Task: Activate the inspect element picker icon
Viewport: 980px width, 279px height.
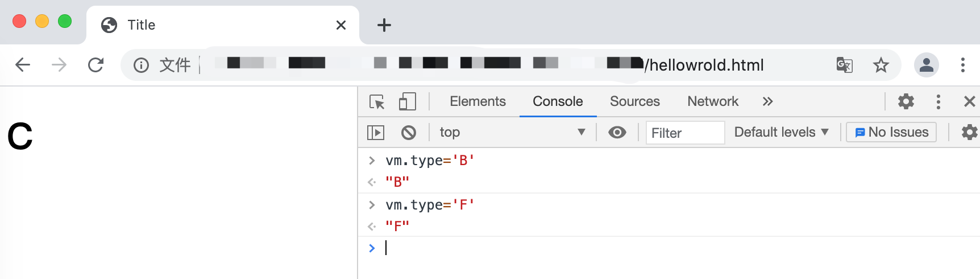Action: pos(376,102)
